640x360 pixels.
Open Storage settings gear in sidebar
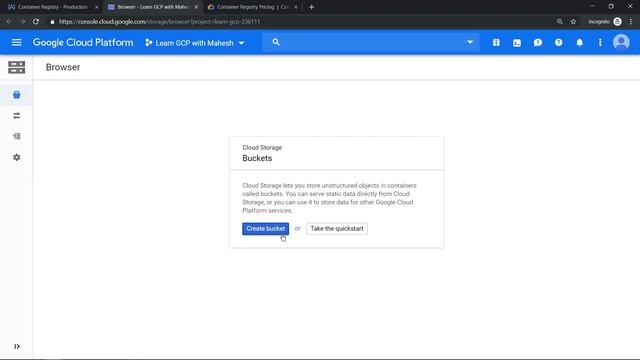(x=16, y=157)
